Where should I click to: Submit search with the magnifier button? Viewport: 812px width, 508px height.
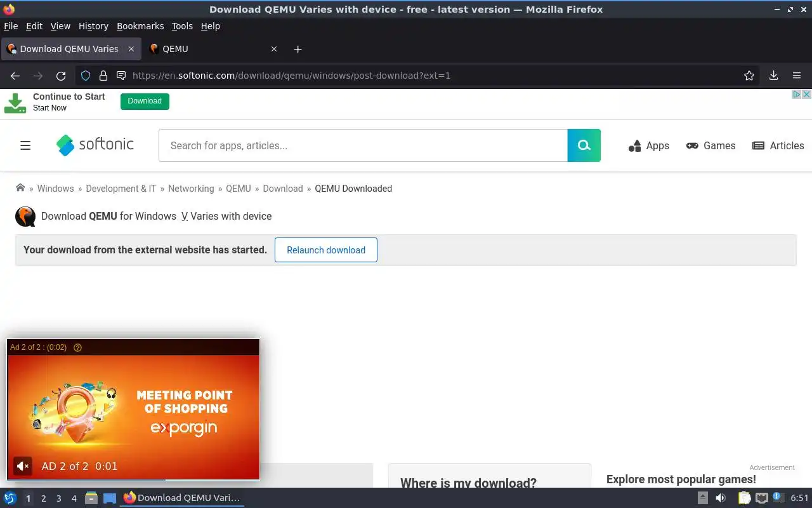(584, 145)
